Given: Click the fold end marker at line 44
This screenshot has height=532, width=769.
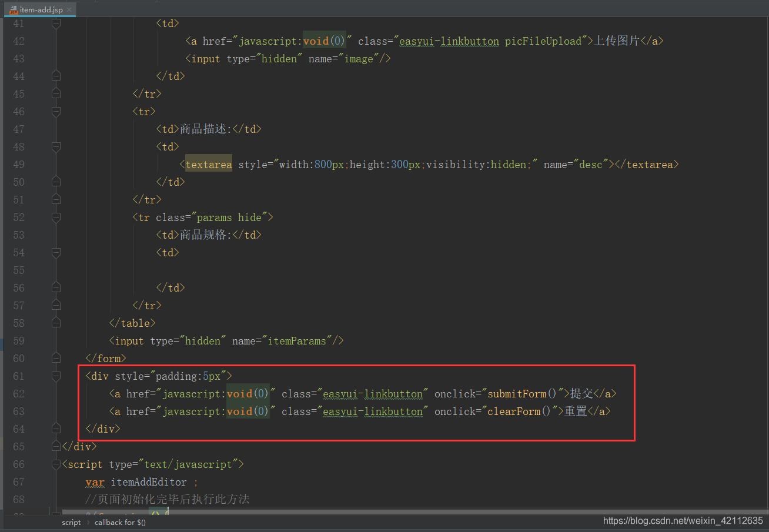Looking at the screenshot, I should pos(56,76).
